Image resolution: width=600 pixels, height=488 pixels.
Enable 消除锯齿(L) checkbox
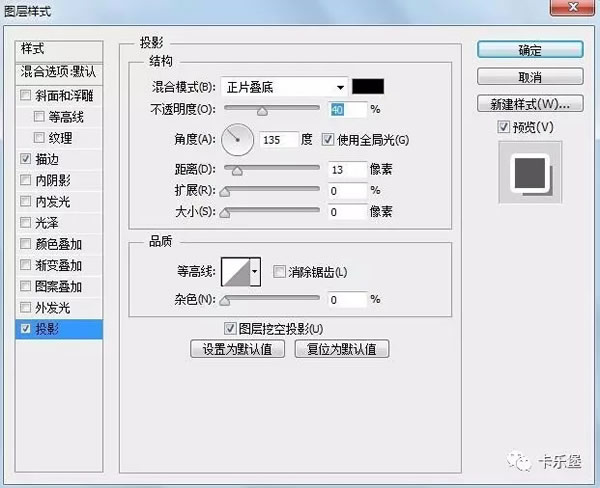(x=279, y=272)
